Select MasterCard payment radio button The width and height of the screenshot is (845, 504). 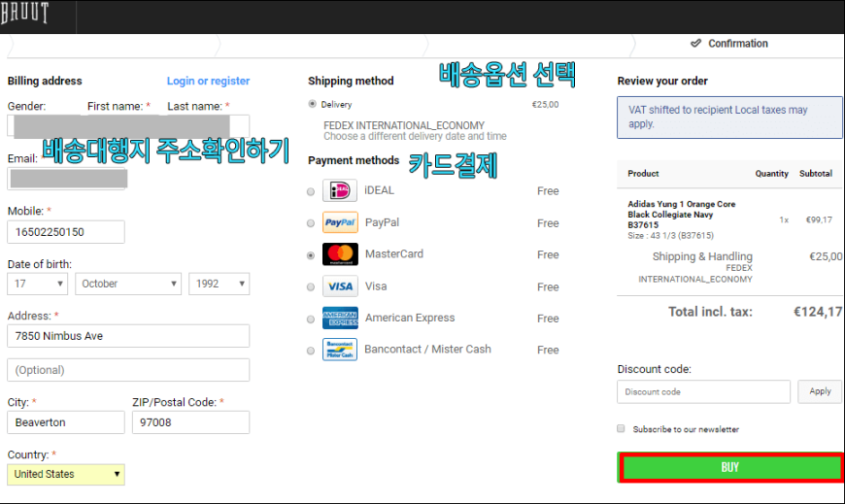311,255
